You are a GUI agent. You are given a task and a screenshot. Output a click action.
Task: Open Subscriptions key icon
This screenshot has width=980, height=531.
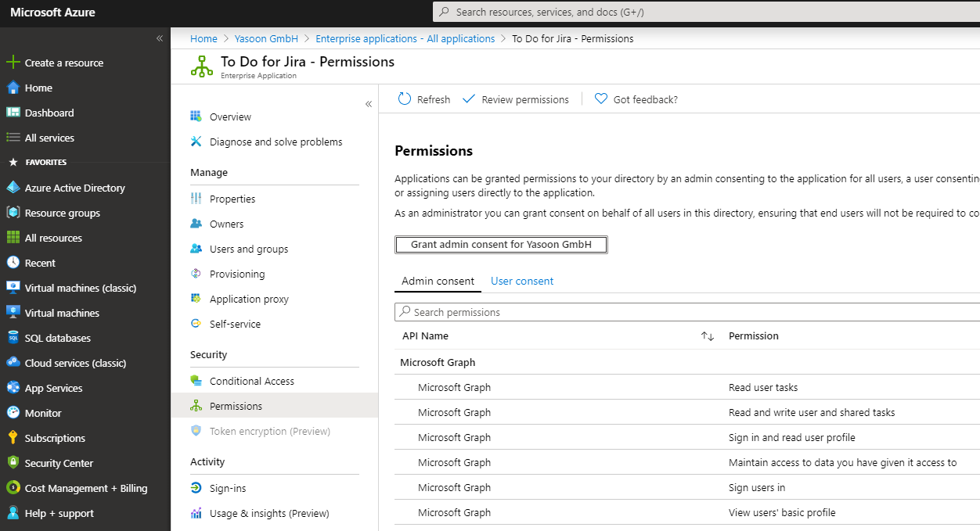pyautogui.click(x=13, y=438)
